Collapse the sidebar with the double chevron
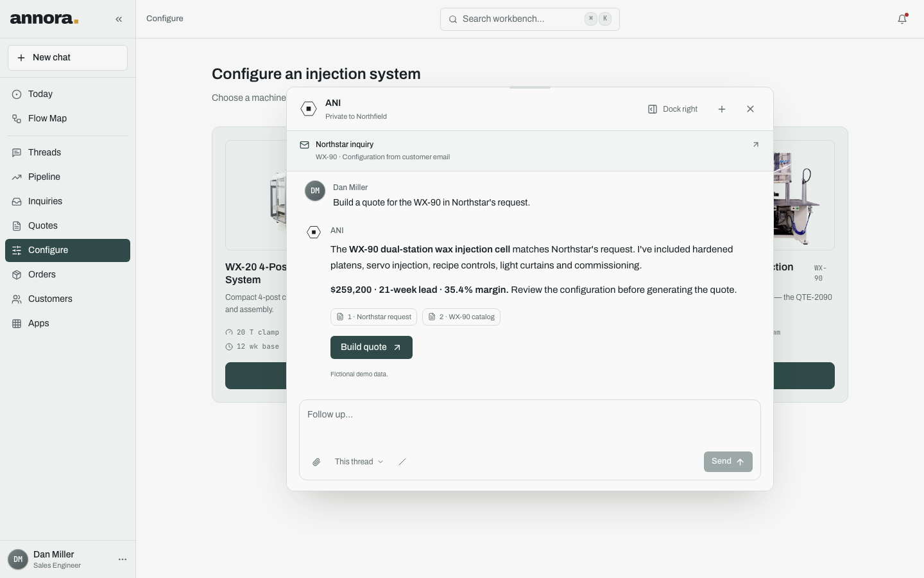 119,19
